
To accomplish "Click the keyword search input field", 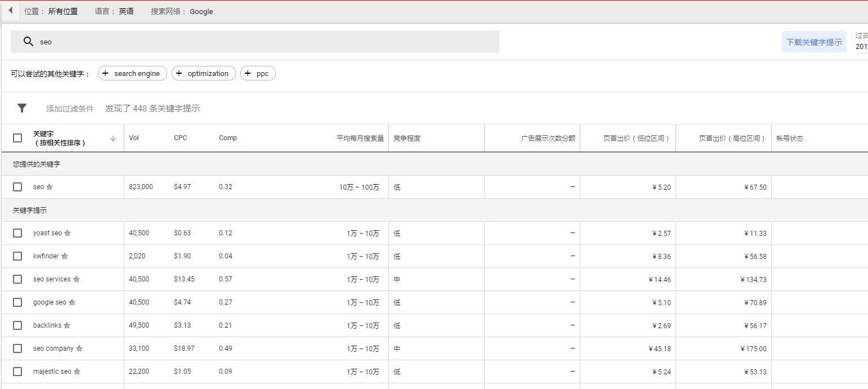I will 265,42.
